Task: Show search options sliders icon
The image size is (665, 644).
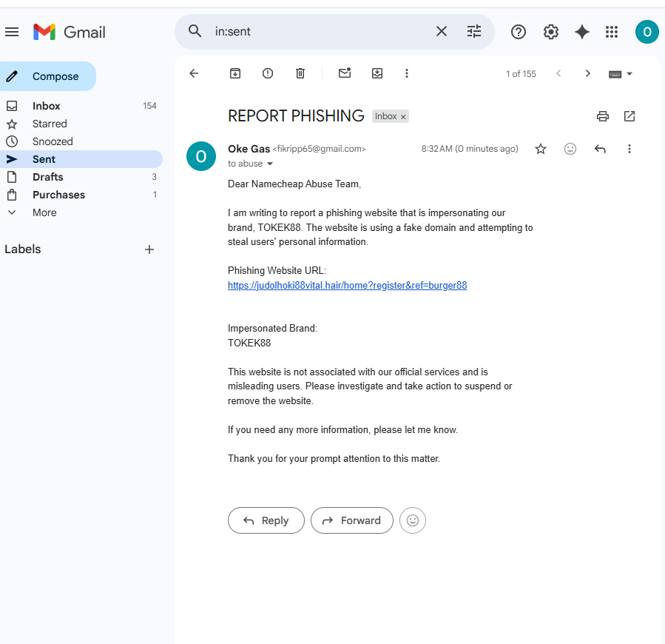Action: tap(473, 31)
